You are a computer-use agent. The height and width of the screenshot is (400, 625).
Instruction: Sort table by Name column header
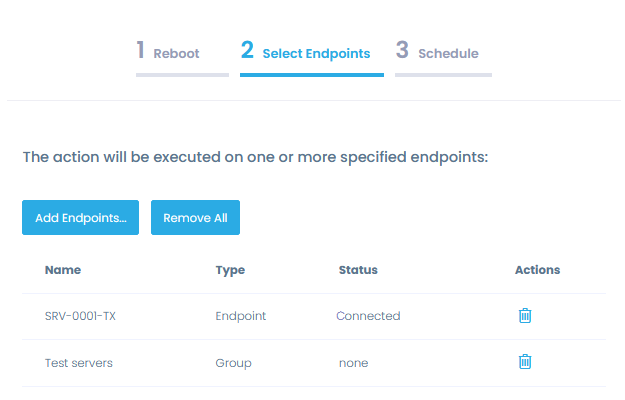pyautogui.click(x=63, y=270)
